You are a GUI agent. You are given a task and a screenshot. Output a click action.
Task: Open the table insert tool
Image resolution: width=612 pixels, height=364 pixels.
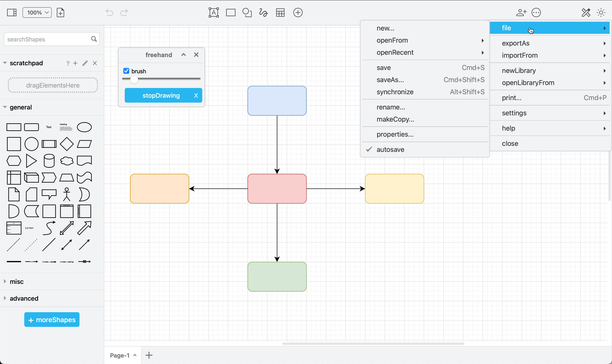pos(280,13)
